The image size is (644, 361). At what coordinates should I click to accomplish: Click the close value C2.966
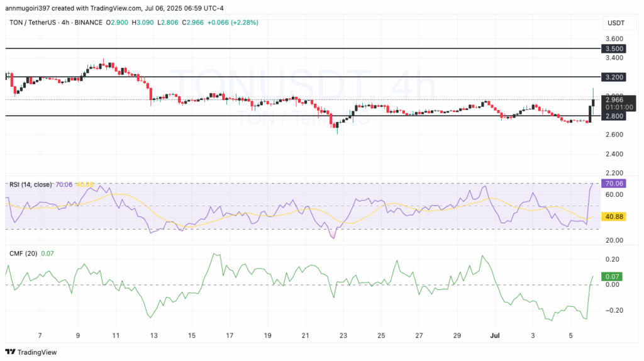pyautogui.click(x=192, y=23)
